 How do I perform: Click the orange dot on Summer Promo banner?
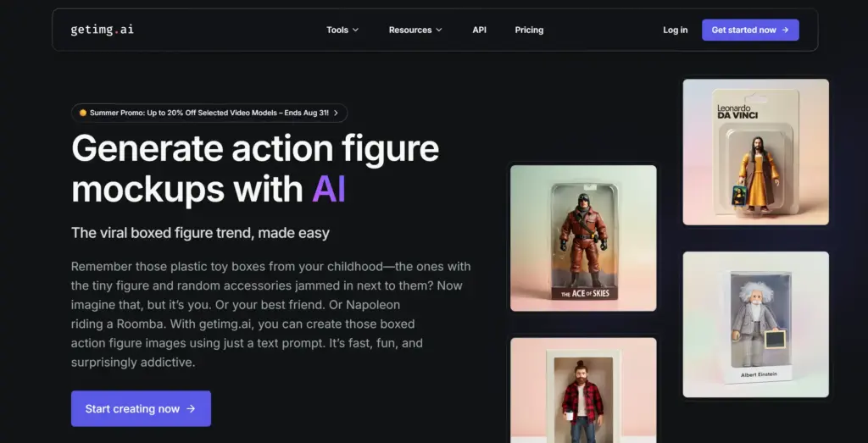[83, 113]
